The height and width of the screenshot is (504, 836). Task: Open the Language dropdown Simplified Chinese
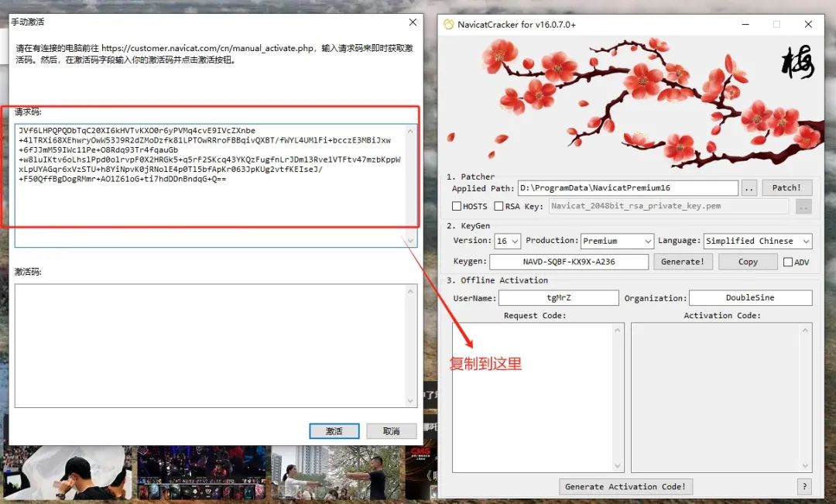coord(758,241)
